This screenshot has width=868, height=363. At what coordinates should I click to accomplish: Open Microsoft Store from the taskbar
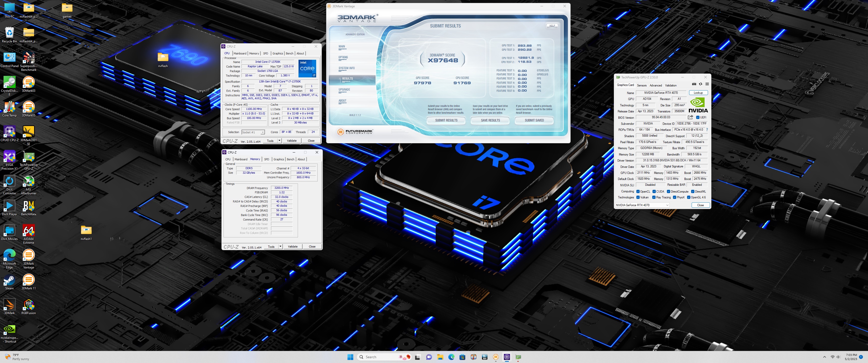tap(462, 357)
